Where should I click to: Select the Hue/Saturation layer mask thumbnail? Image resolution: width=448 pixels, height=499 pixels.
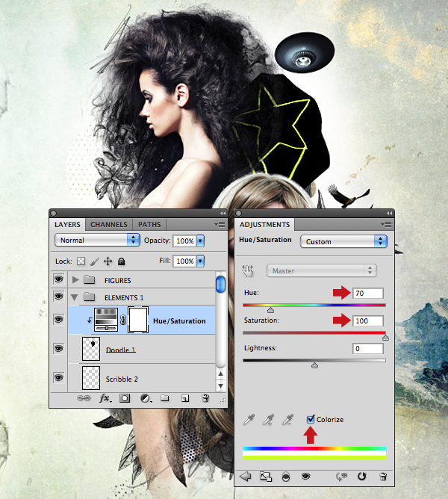click(x=138, y=320)
